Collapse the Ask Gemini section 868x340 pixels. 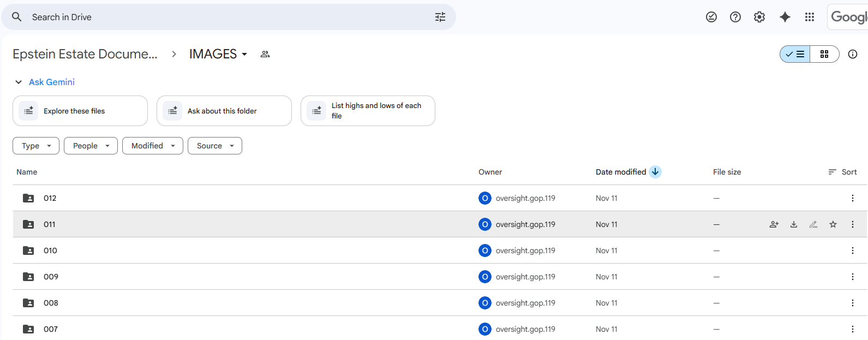tap(19, 82)
